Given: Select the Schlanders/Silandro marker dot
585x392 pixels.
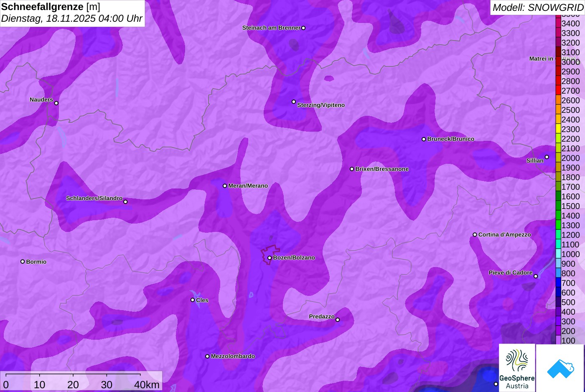Looking at the screenshot, I should click(x=125, y=202).
